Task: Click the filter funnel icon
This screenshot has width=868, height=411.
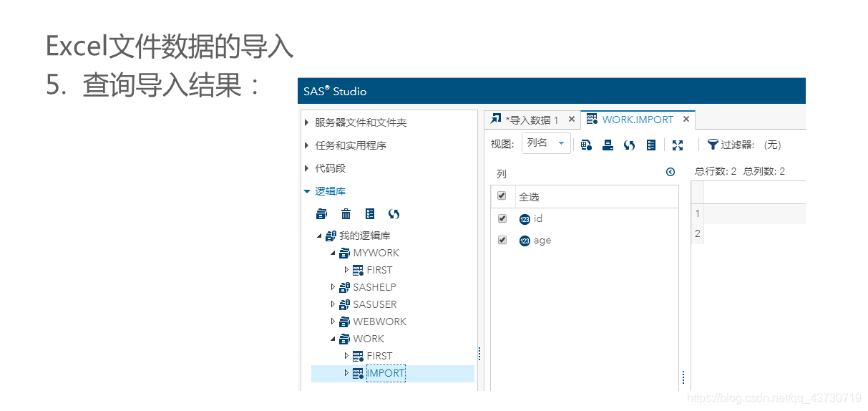Action: (713, 145)
